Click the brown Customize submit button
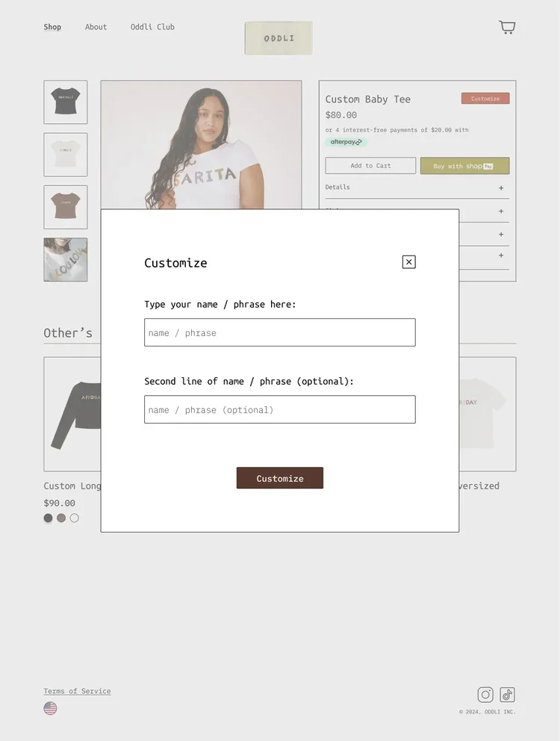 (280, 478)
